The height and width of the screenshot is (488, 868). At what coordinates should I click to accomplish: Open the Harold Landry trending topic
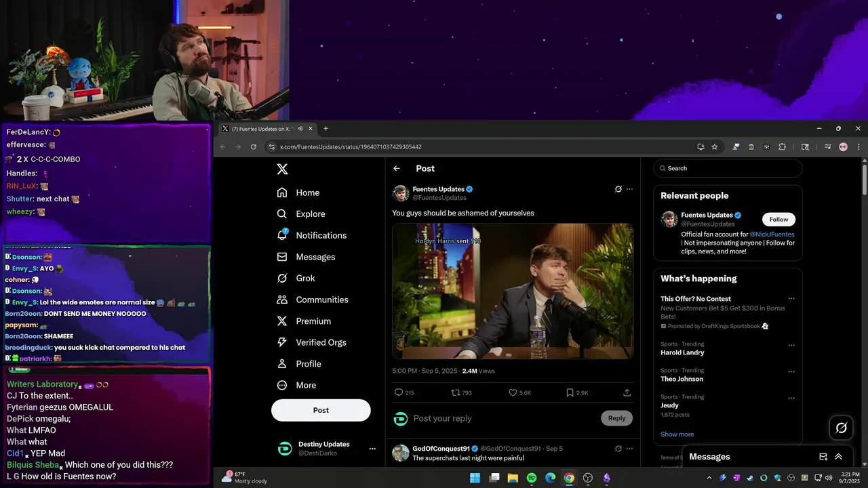point(682,352)
